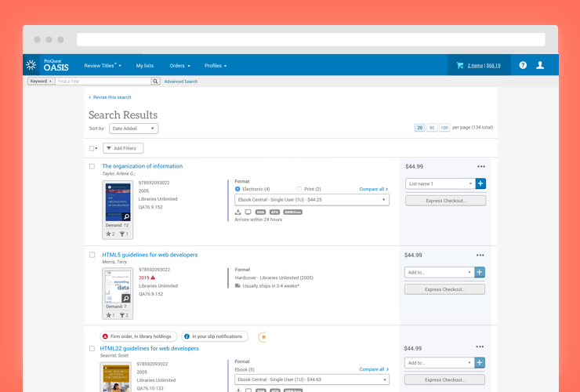Open the select-all checkbox arrow menu
Screen dimensions: 580x392
(96, 148)
